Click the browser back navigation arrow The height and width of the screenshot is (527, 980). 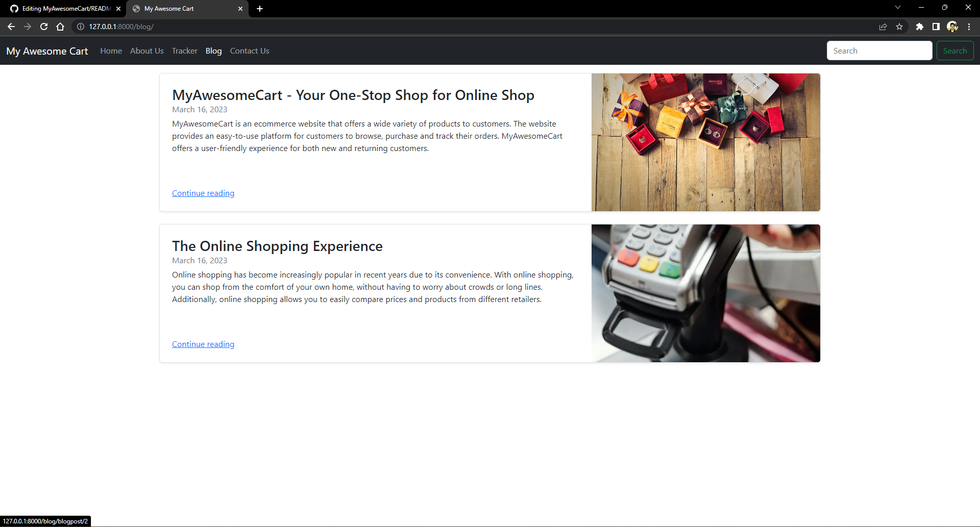click(x=11, y=26)
